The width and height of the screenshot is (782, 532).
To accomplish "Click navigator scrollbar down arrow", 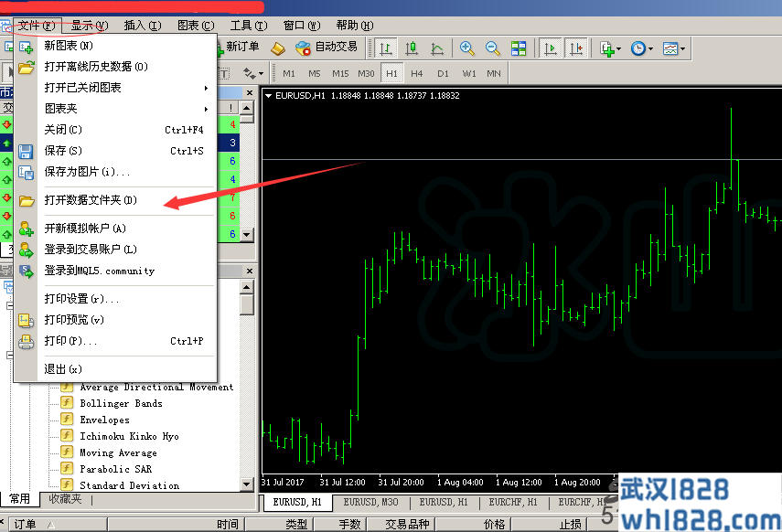I will [x=246, y=484].
